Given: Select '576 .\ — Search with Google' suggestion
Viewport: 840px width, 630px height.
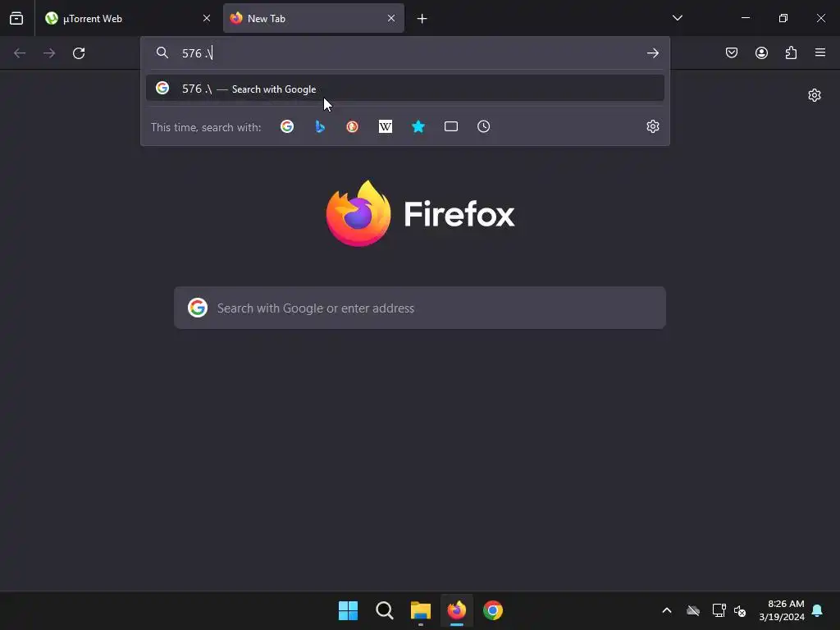Looking at the screenshot, I should point(405,89).
